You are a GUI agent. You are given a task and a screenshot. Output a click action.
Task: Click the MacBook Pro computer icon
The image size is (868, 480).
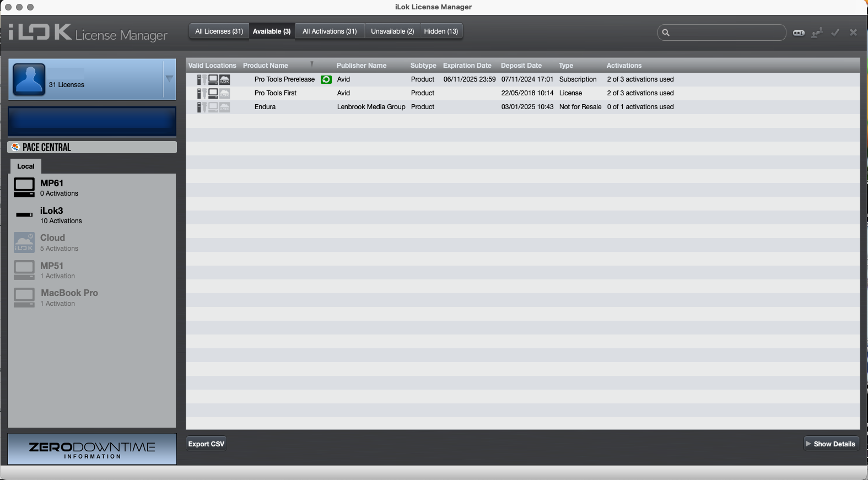coord(24,298)
